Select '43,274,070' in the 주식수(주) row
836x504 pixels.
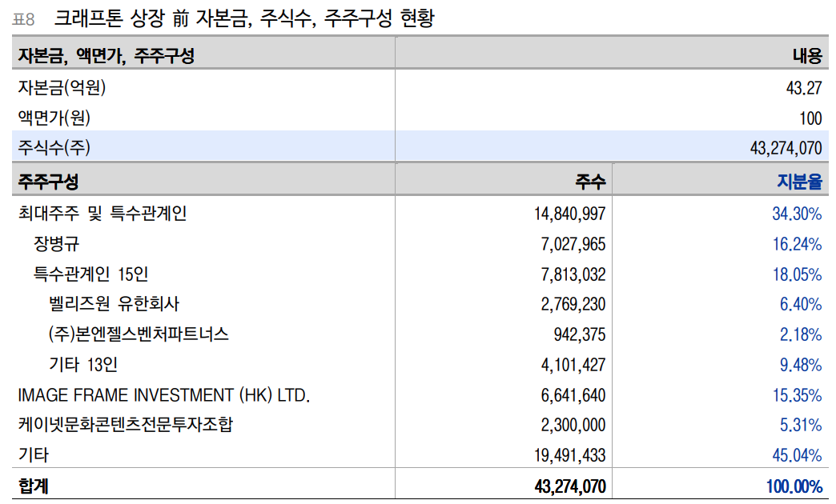786,148
